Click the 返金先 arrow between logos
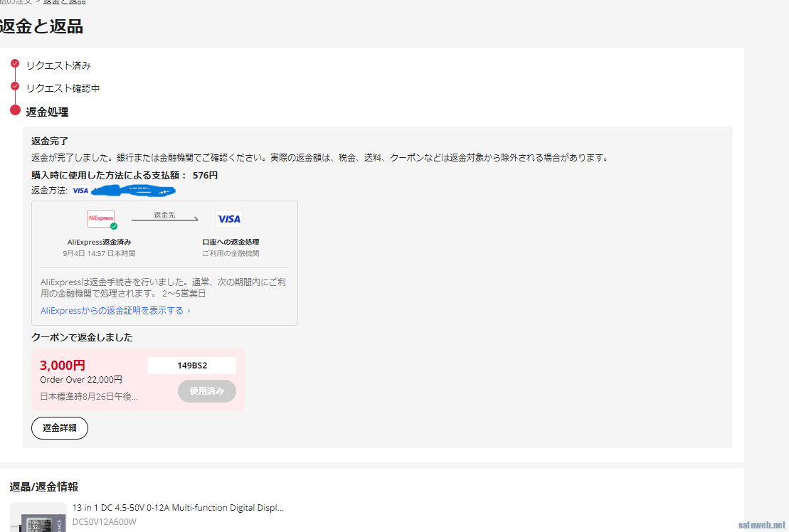 point(164,219)
